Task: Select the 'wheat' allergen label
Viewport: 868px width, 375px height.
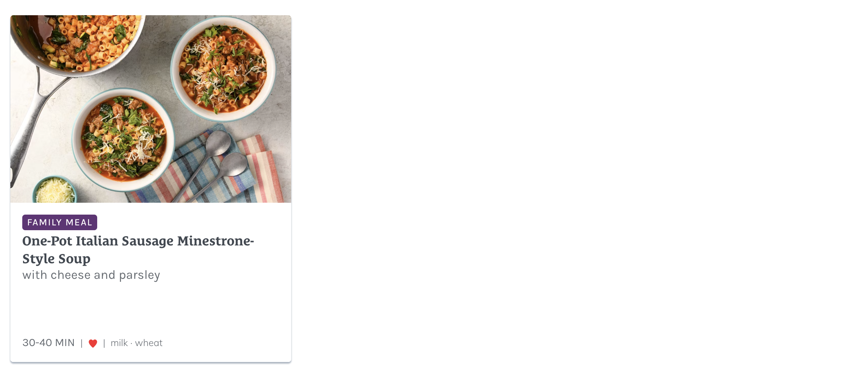Action: tap(149, 343)
